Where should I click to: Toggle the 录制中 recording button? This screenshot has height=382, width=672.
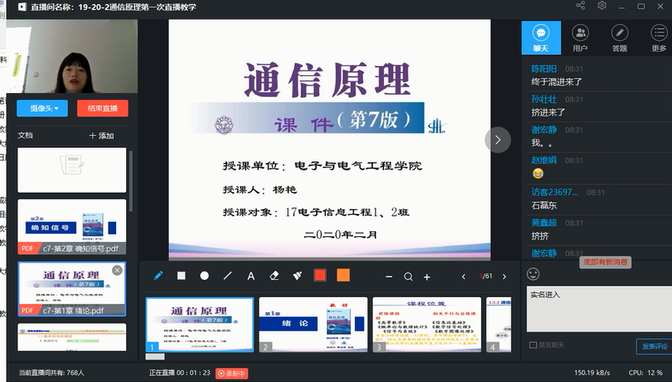click(232, 373)
